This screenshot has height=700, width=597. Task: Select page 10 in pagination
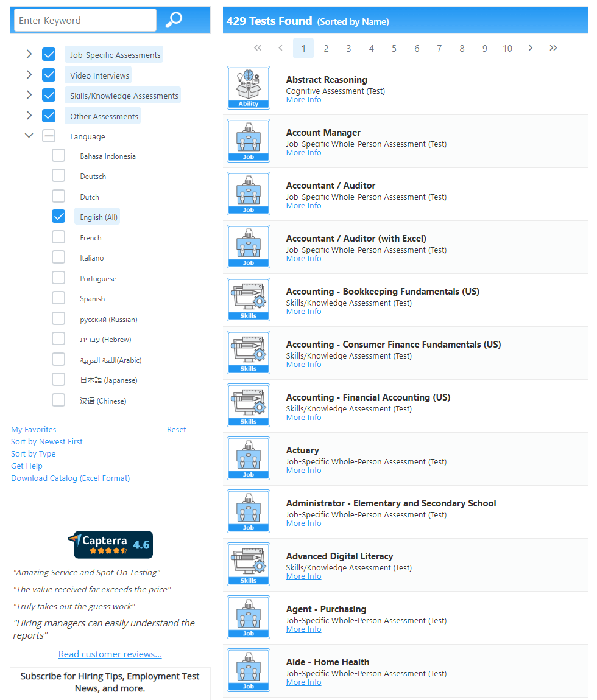[x=507, y=49]
